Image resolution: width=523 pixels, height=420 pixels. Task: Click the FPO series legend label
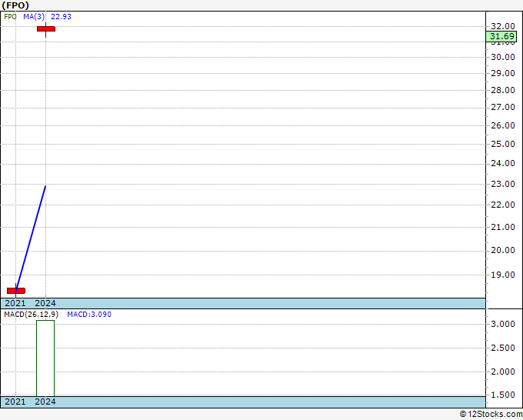coord(10,17)
